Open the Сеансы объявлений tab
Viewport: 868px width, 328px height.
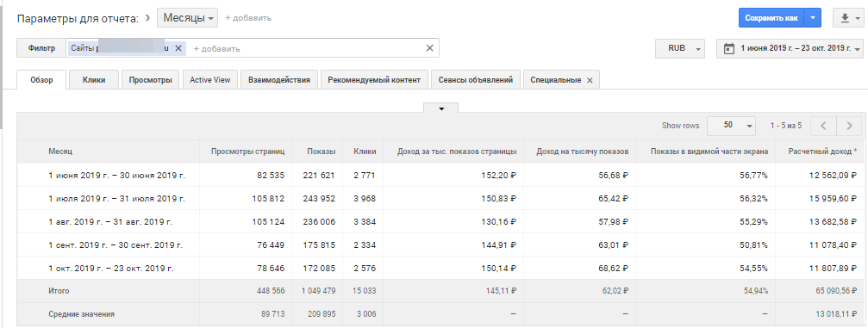(476, 80)
